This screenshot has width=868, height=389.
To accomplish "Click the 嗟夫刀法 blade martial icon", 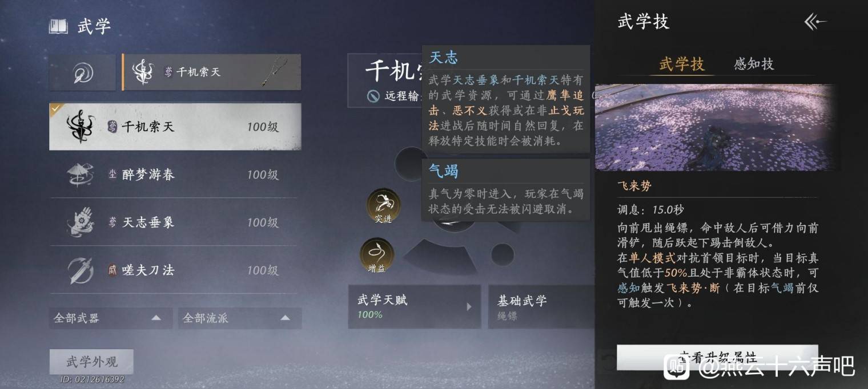I will 81,270.
